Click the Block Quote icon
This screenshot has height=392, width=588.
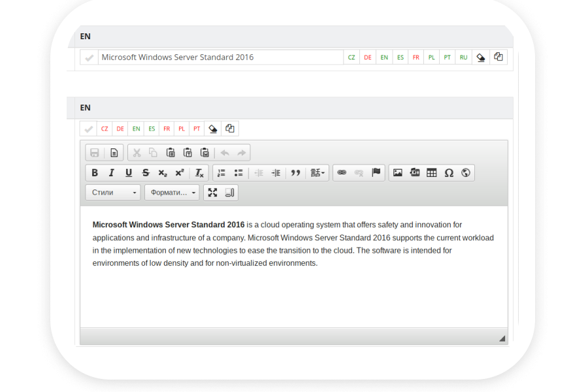tap(296, 172)
